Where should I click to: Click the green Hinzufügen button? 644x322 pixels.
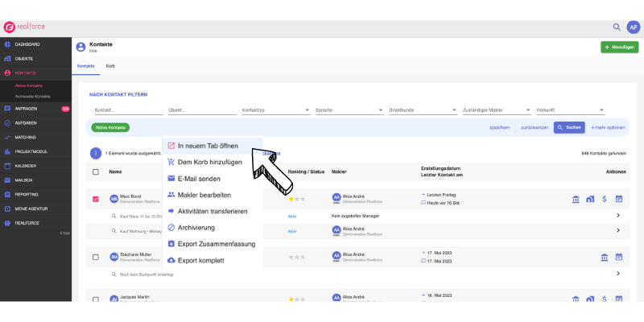619,47
